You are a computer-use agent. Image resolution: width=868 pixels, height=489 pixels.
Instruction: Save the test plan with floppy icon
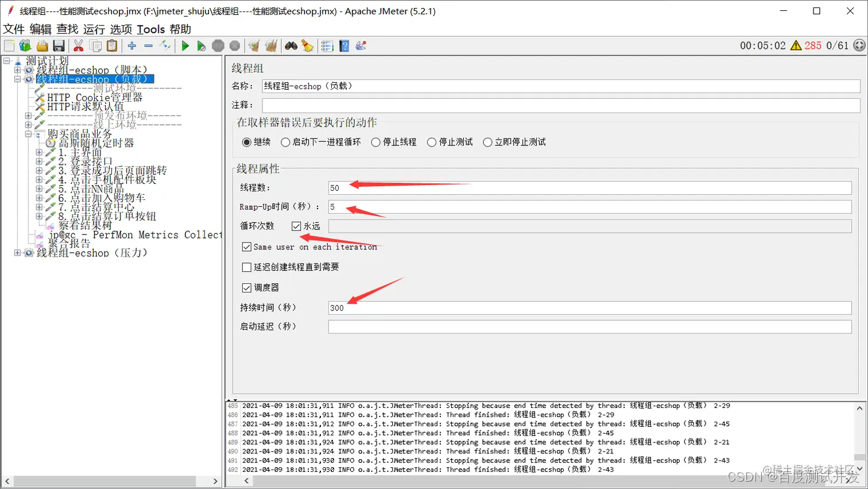click(59, 46)
